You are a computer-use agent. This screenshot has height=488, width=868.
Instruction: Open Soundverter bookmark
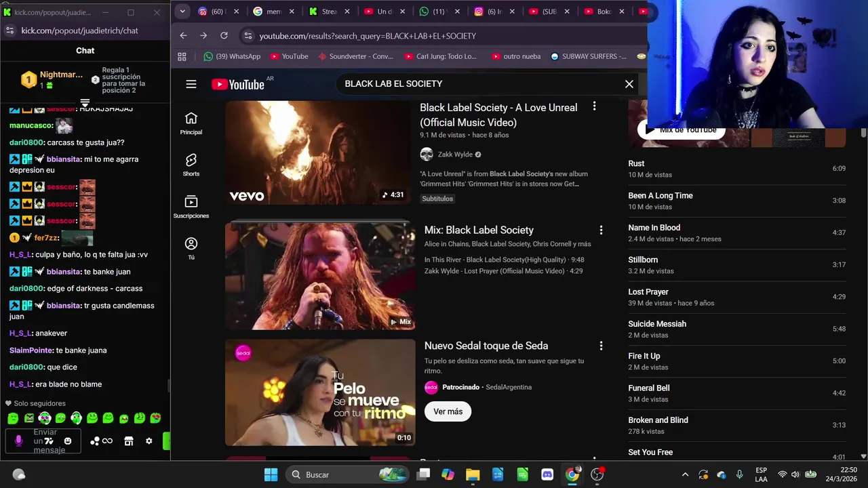[x=355, y=56]
